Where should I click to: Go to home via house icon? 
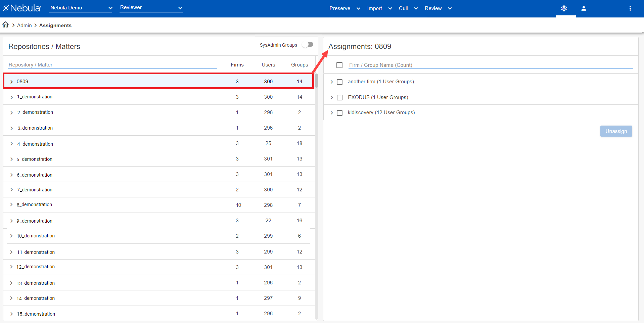coord(5,25)
